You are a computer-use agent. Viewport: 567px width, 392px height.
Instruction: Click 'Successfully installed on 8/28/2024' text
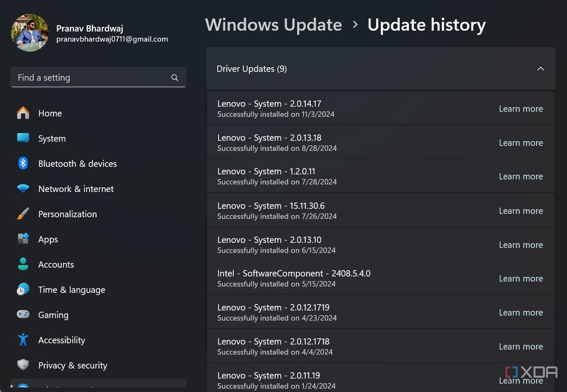coord(277,148)
